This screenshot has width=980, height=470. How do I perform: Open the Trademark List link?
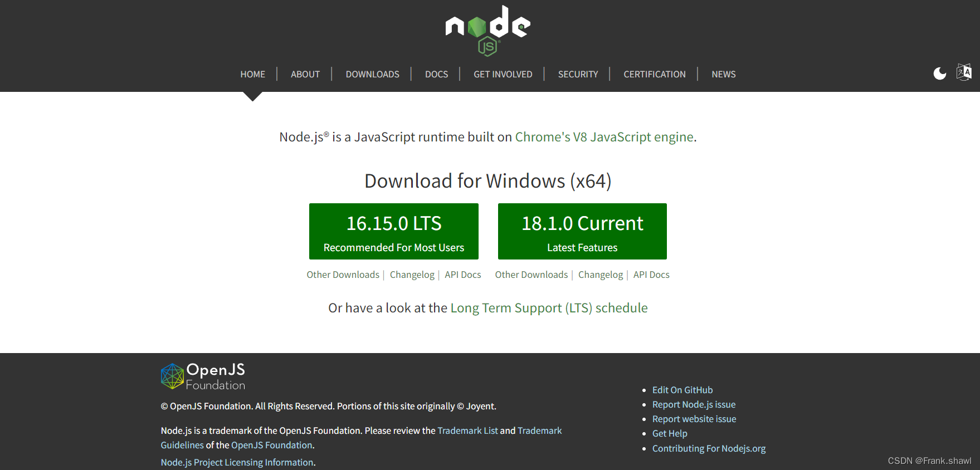pos(467,430)
